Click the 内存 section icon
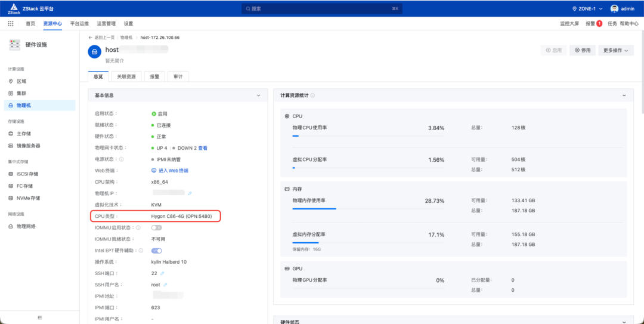 pos(287,189)
